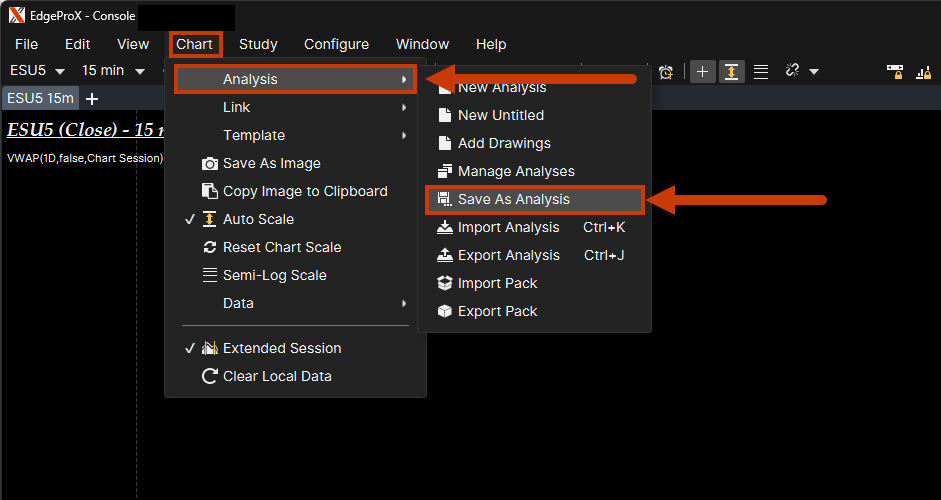Click the horizontal lines toolbar icon

pyautogui.click(x=761, y=71)
